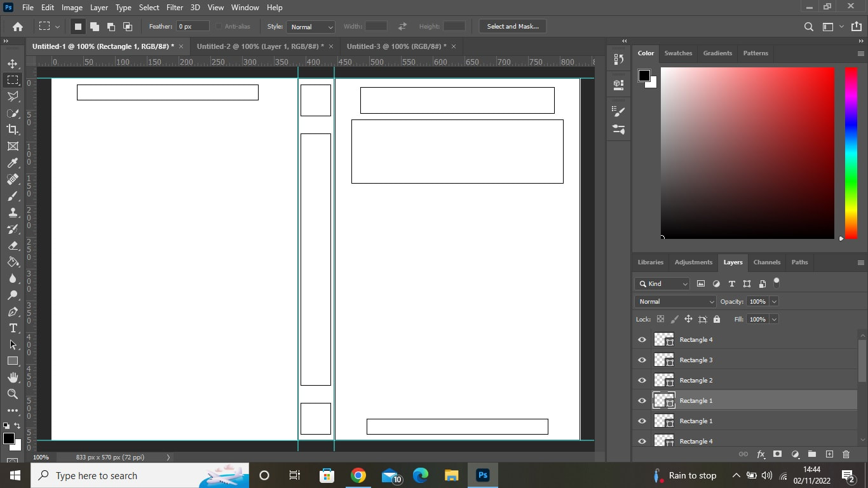
Task: Create a new layer with plus icon
Action: coord(829,454)
